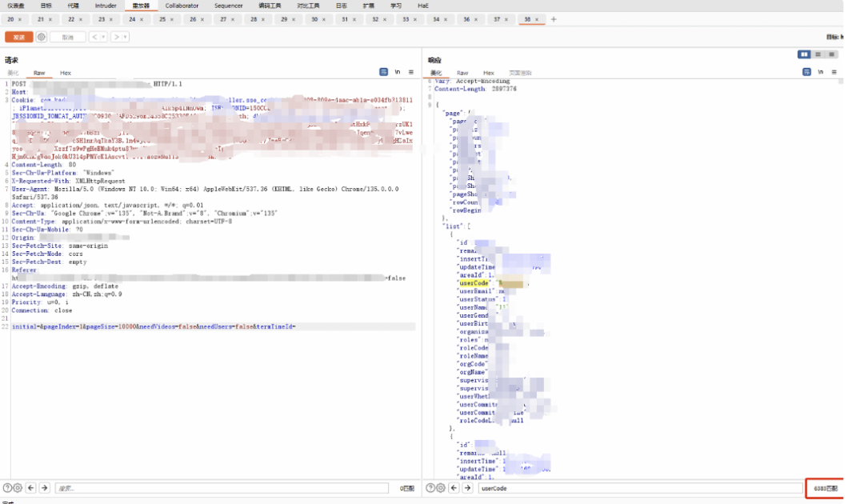
Task: Click the Cancel request button
Action: point(68,37)
